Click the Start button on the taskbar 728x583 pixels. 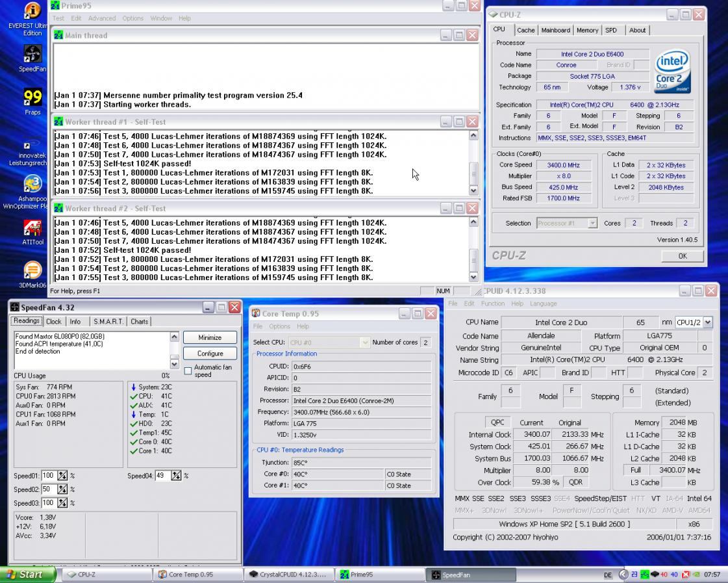28,575
